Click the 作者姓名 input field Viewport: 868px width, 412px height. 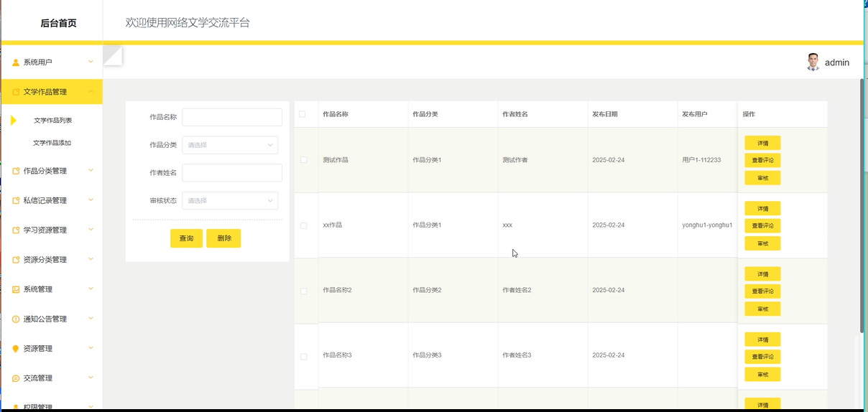pos(232,172)
